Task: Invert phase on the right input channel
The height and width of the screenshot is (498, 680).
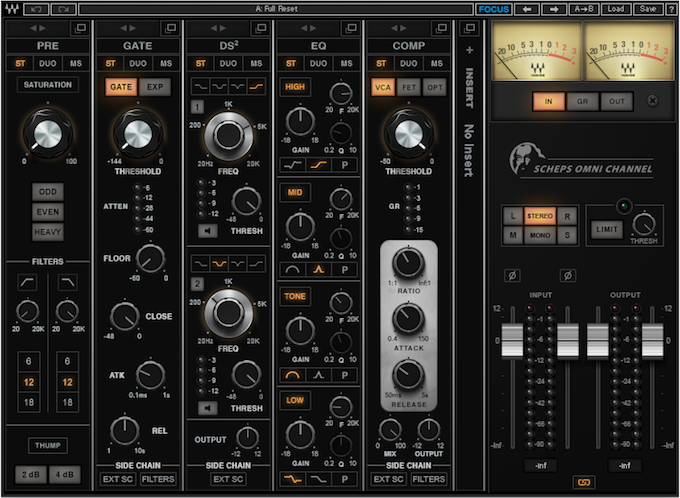Action: tap(568, 275)
